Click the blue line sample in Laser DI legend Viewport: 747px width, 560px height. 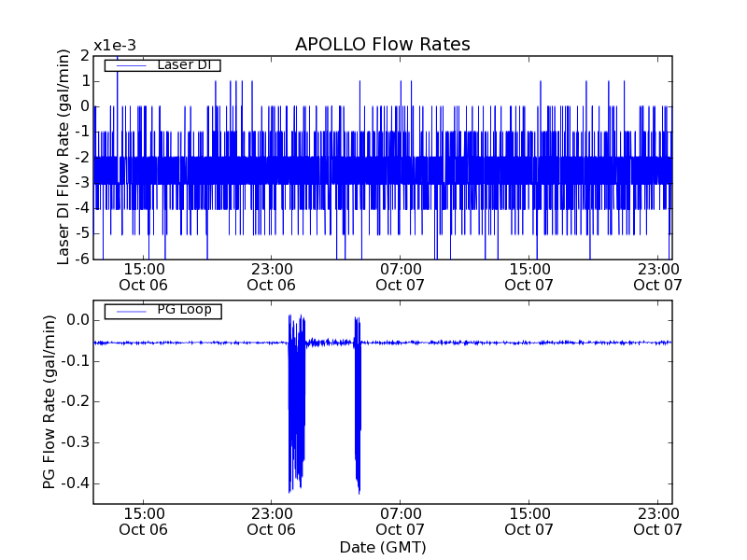click(132, 65)
